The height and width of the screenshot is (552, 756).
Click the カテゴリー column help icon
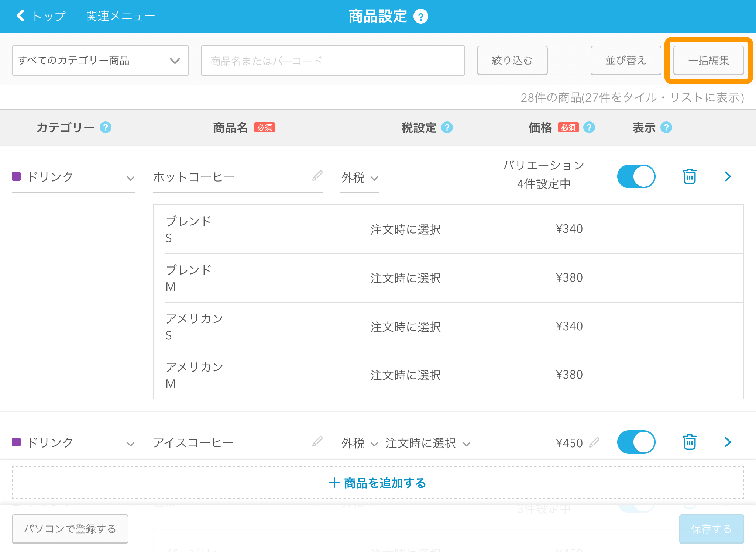click(106, 127)
